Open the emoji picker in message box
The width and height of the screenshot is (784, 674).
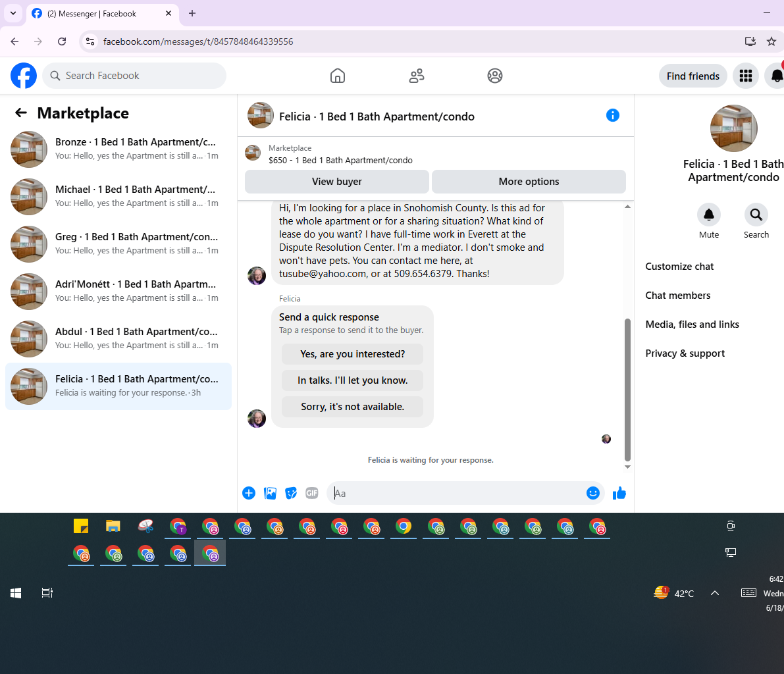592,494
